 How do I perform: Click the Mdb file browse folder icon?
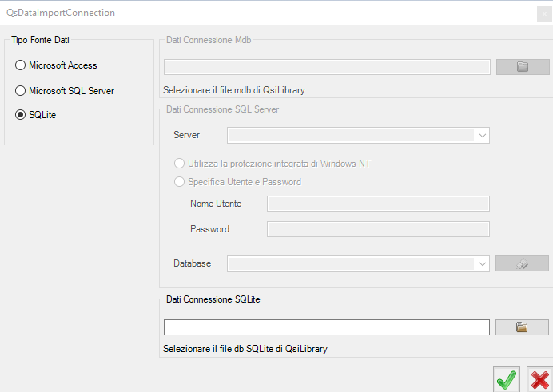(523, 67)
